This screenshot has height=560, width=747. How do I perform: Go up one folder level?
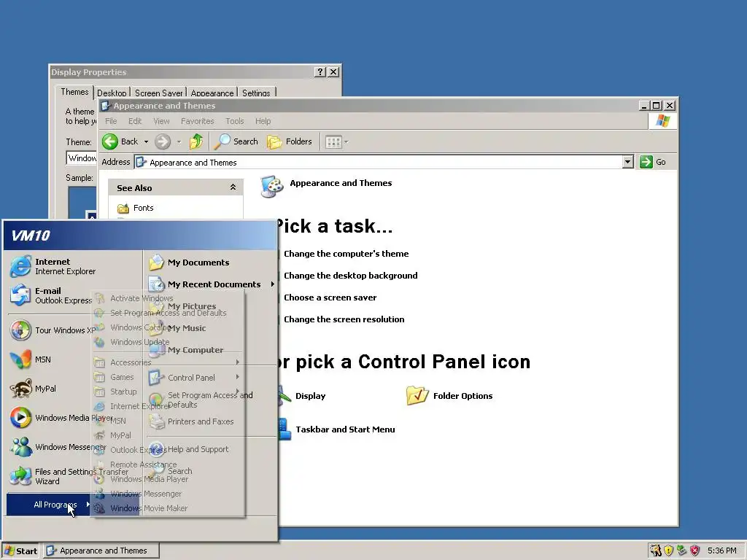click(196, 141)
